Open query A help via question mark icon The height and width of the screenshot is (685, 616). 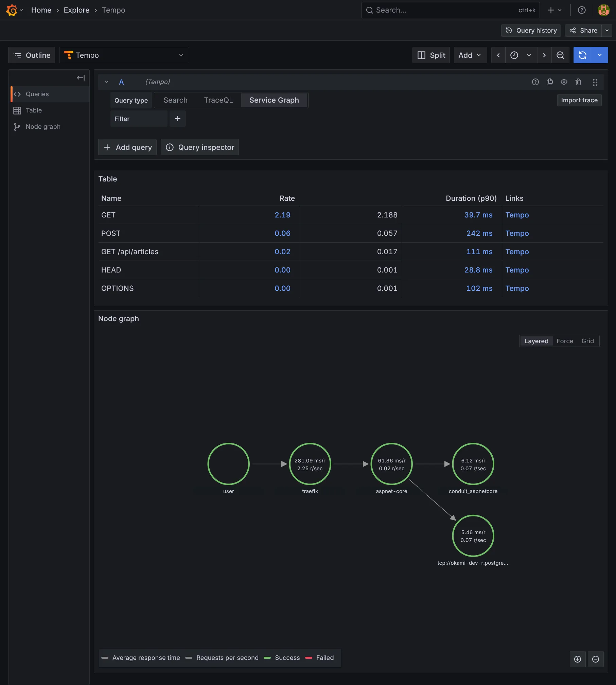pyautogui.click(x=535, y=82)
